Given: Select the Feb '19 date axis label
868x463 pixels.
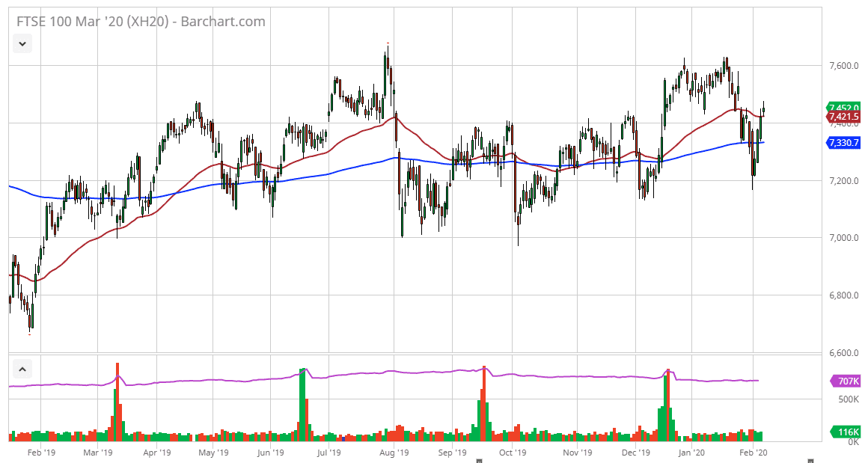Looking at the screenshot, I should (43, 453).
